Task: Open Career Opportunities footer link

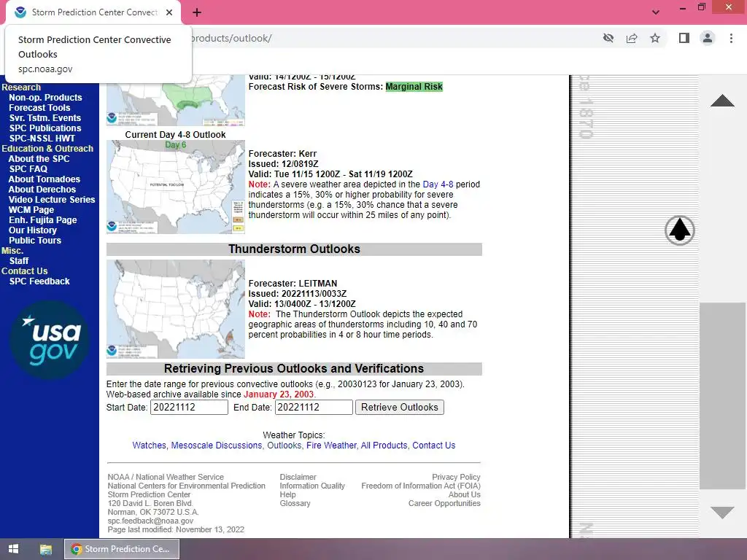Action: click(x=444, y=503)
